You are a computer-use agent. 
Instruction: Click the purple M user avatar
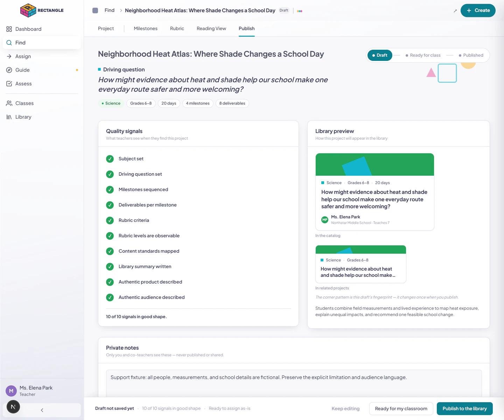11,391
